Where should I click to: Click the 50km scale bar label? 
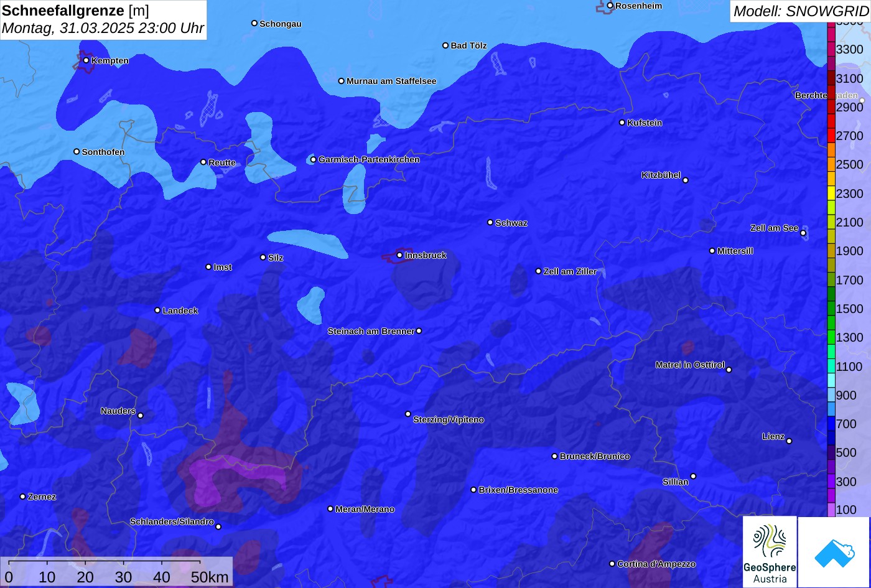coord(210,577)
